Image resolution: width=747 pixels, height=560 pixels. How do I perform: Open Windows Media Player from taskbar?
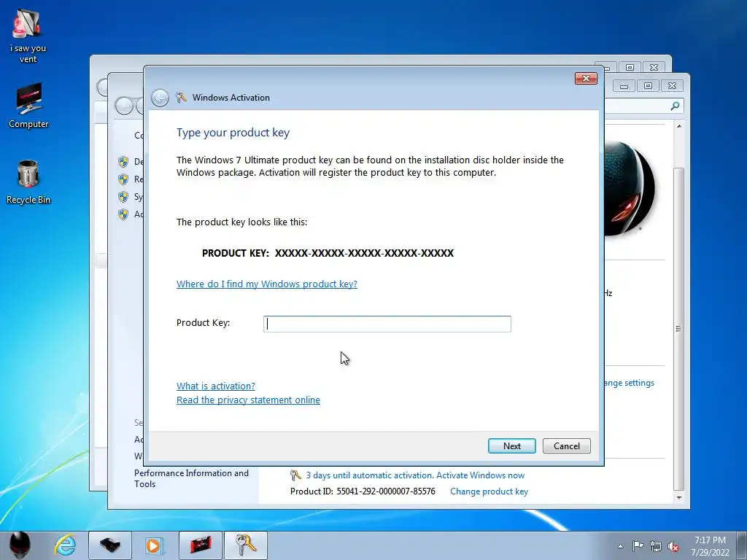[154, 545]
